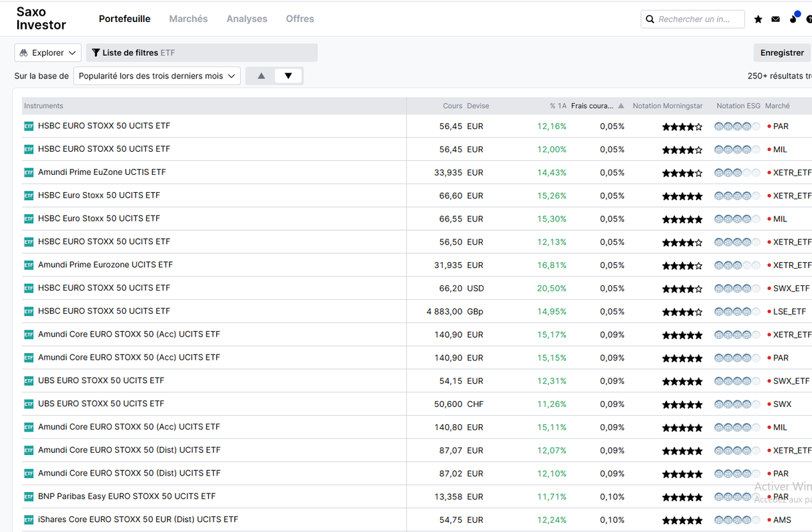Open the favorites star icon in header
812x532 pixels.
coord(758,19)
